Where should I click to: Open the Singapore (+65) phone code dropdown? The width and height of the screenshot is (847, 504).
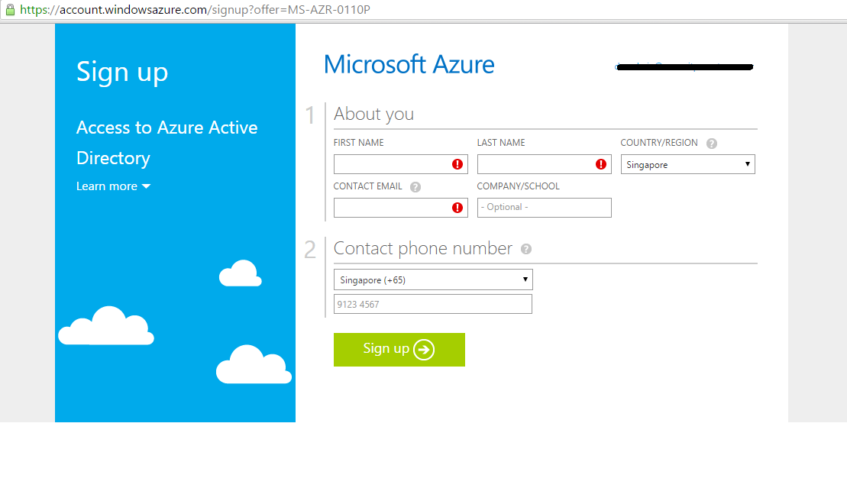(433, 279)
